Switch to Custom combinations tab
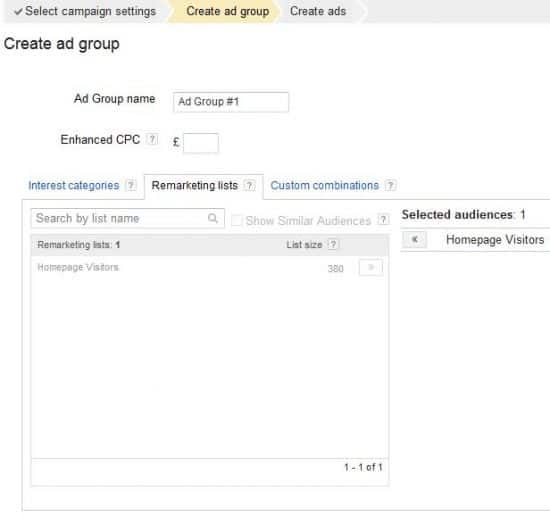Viewport: 550px width, 516px height. pos(324,185)
